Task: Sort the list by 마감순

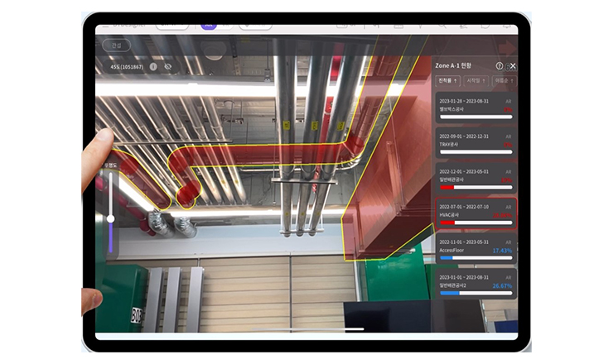Action: click(502, 81)
